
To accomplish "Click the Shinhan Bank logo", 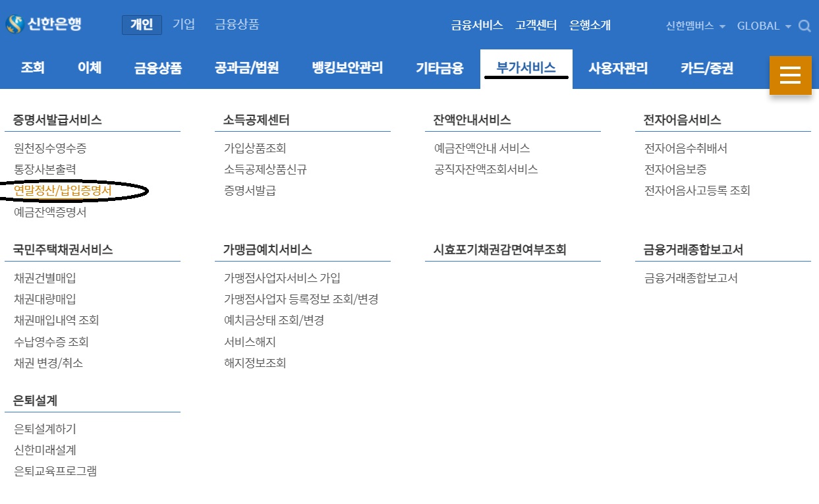I will pos(43,25).
